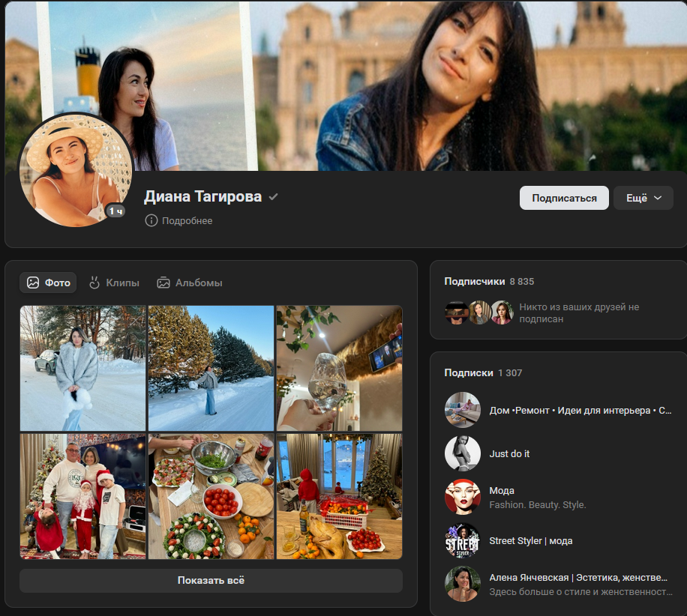Click the Street Styler community avatar
The image size is (687, 616).
(x=462, y=540)
